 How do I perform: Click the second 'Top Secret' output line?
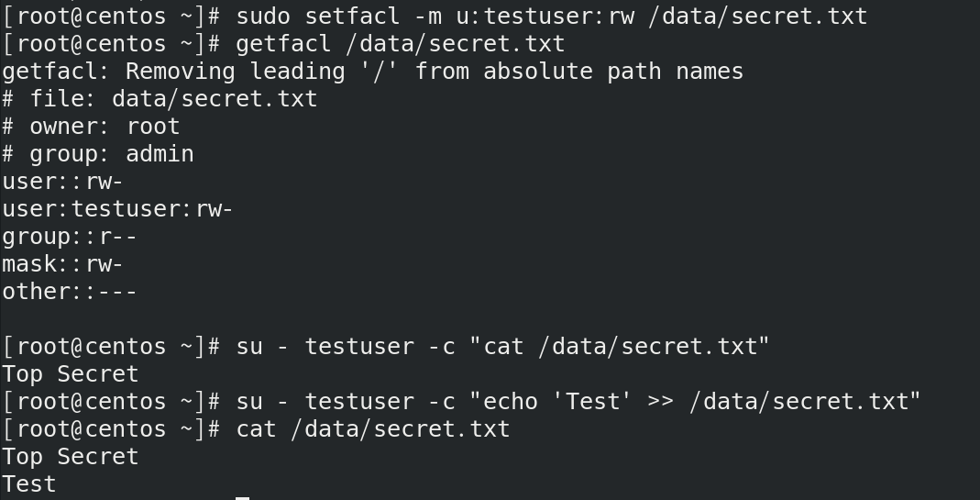click(71, 456)
